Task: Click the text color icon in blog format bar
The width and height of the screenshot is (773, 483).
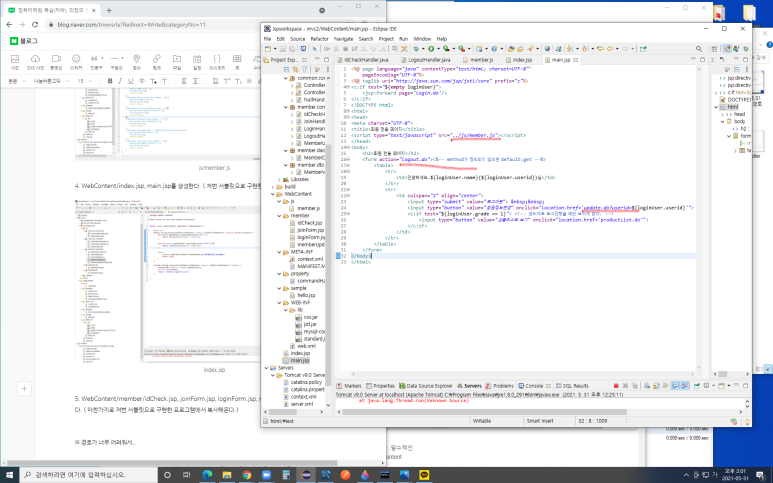Action: coord(153,81)
